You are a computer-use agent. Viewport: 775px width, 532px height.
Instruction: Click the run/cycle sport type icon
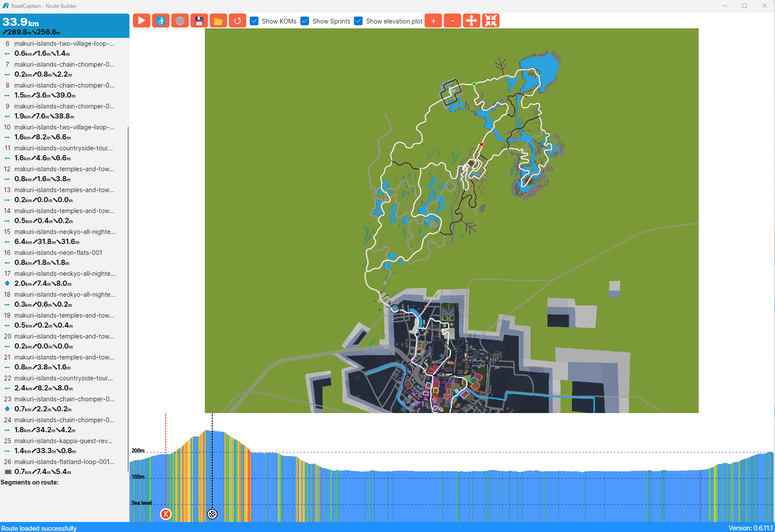click(x=160, y=21)
